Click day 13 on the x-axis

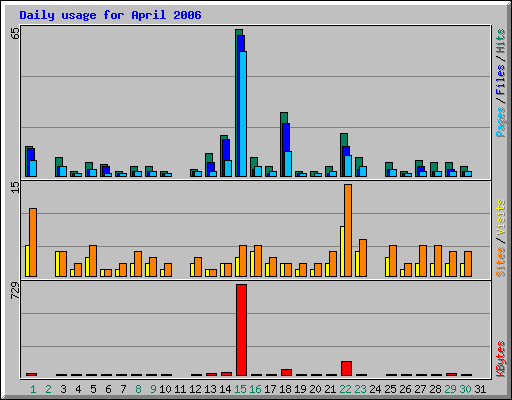pos(210,389)
